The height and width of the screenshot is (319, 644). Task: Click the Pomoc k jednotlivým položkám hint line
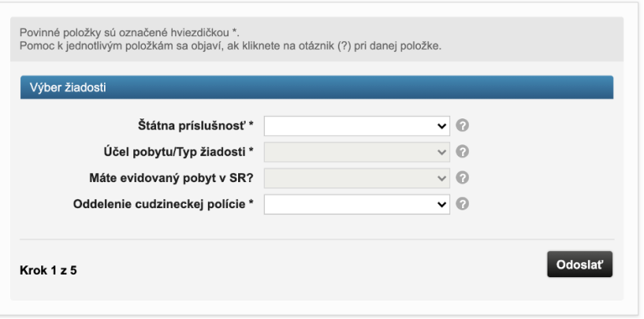[x=231, y=45]
